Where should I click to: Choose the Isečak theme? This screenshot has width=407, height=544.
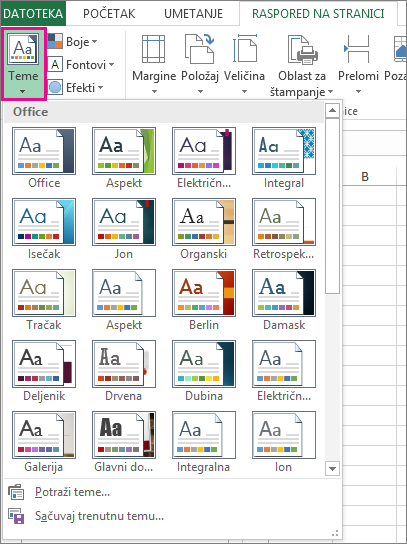point(44,229)
